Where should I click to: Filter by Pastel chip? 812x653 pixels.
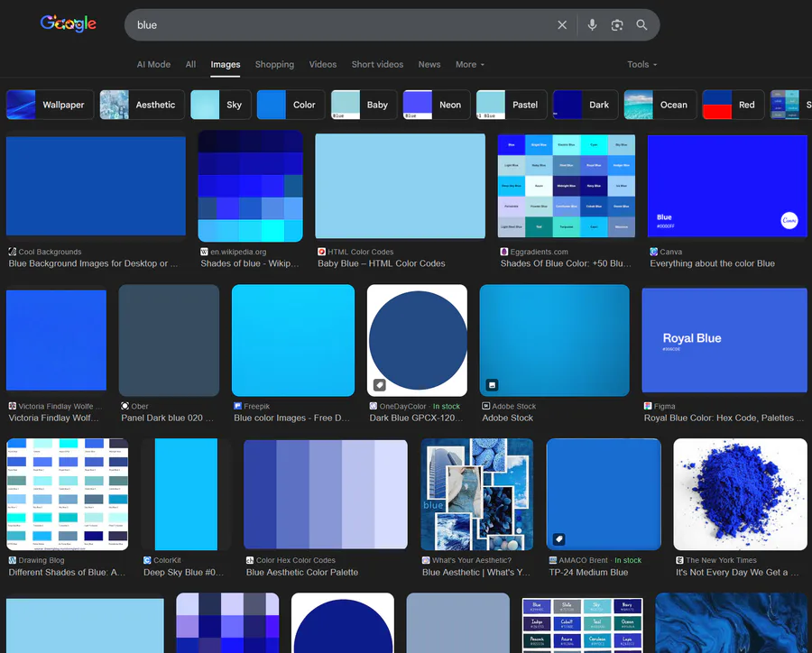coord(512,105)
